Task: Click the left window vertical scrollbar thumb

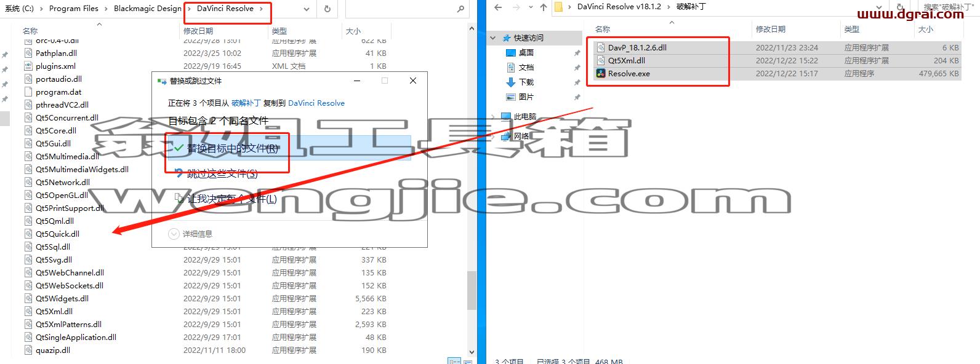Action: 472,291
